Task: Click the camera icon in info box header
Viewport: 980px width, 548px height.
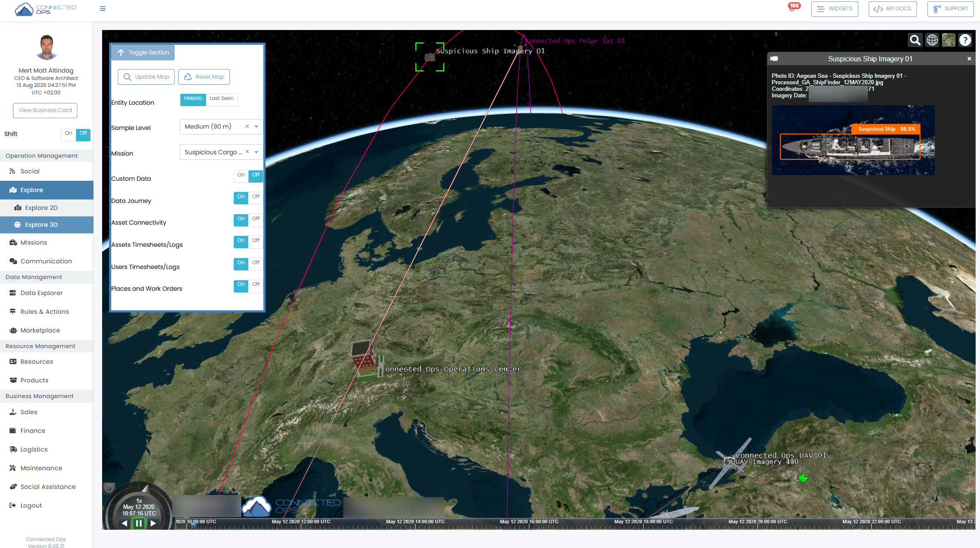Action: tap(774, 59)
